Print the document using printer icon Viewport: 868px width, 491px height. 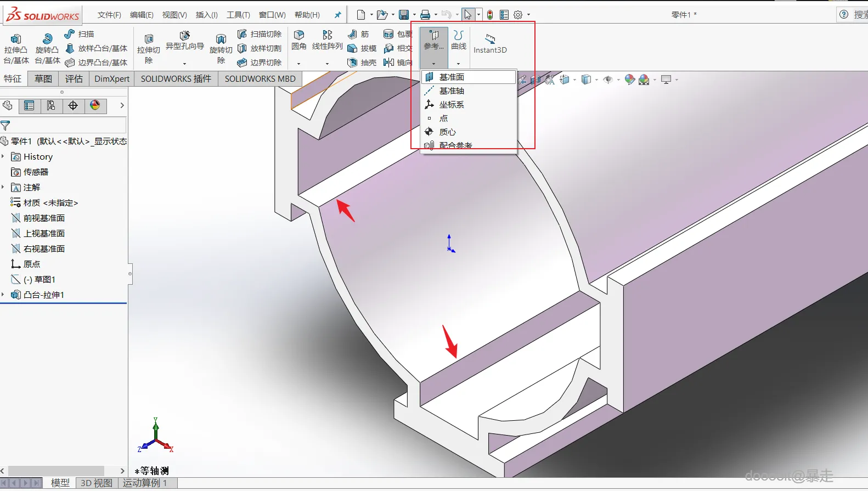pyautogui.click(x=425, y=15)
